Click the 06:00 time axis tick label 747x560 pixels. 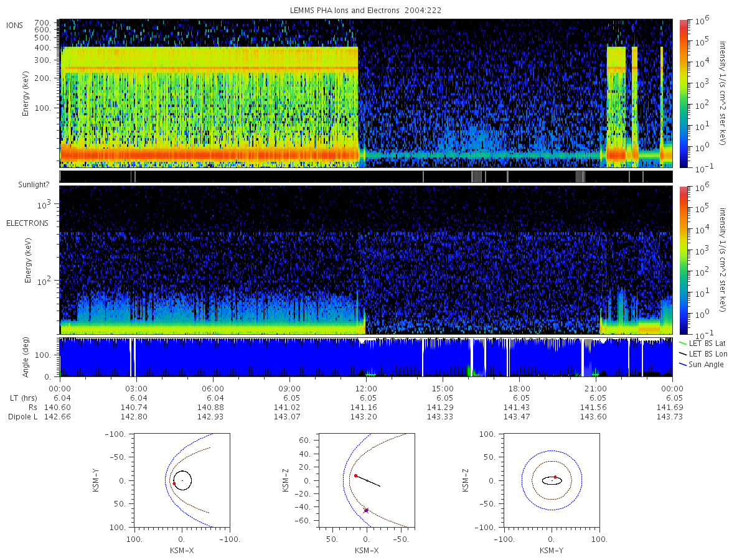click(213, 387)
